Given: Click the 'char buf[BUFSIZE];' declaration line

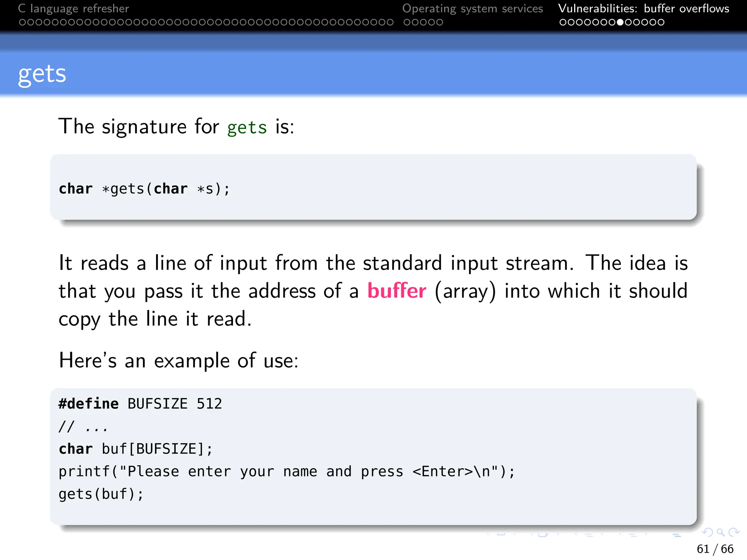Looking at the screenshot, I should tap(136, 449).
